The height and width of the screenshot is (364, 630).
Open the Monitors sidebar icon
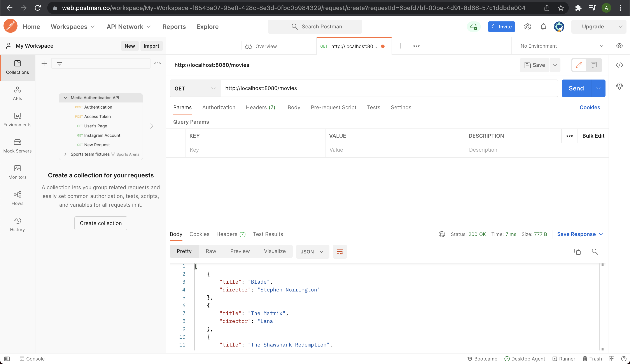[17, 172]
